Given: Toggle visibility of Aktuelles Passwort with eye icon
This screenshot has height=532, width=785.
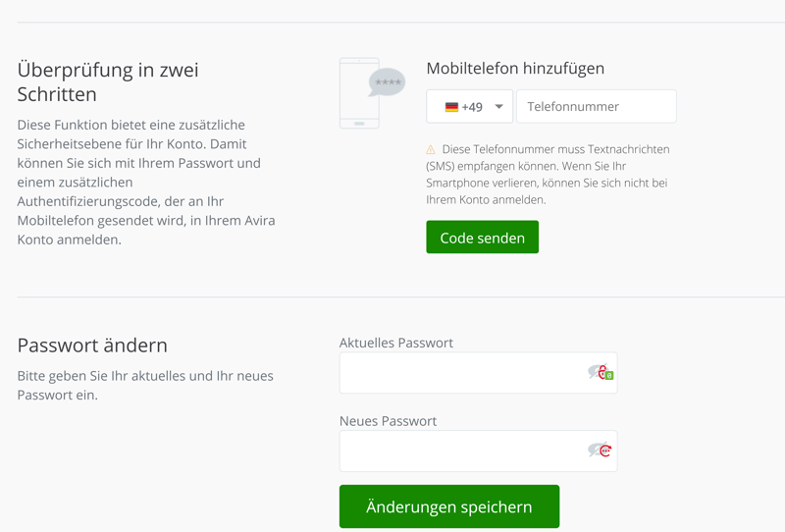Looking at the screenshot, I should (x=594, y=371).
